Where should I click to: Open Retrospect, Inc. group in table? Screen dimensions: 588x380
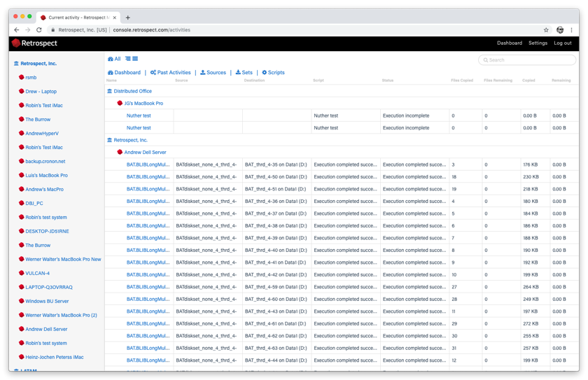click(130, 140)
